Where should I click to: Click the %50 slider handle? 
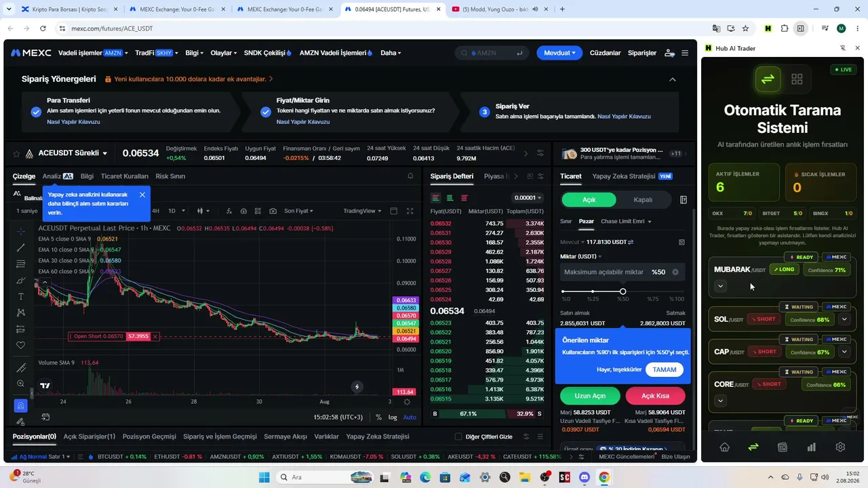(x=623, y=291)
